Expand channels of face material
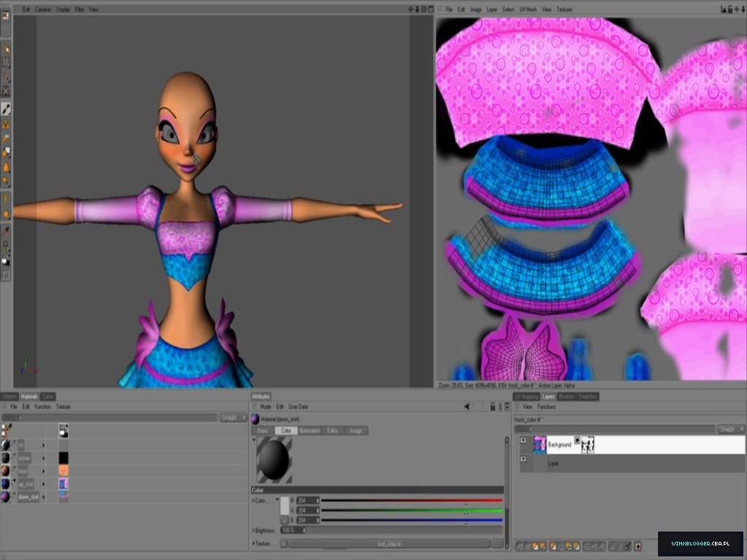Screen dimensions: 747x560 tap(43, 471)
